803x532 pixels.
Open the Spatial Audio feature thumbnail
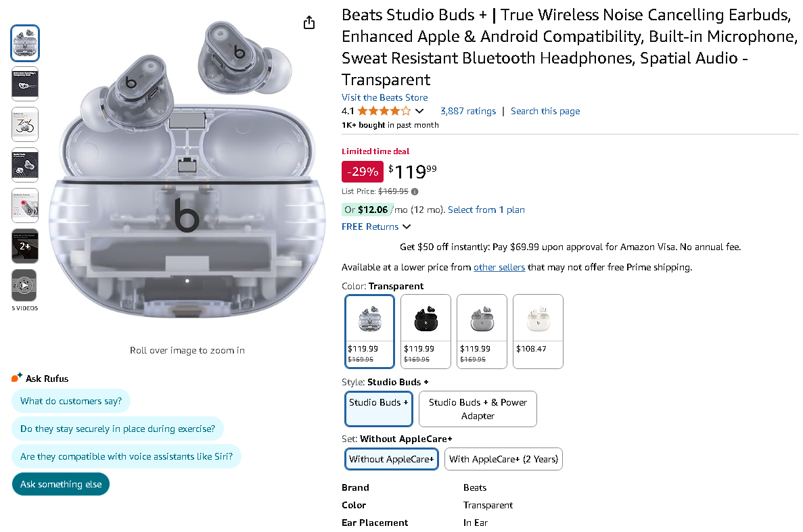[24, 164]
